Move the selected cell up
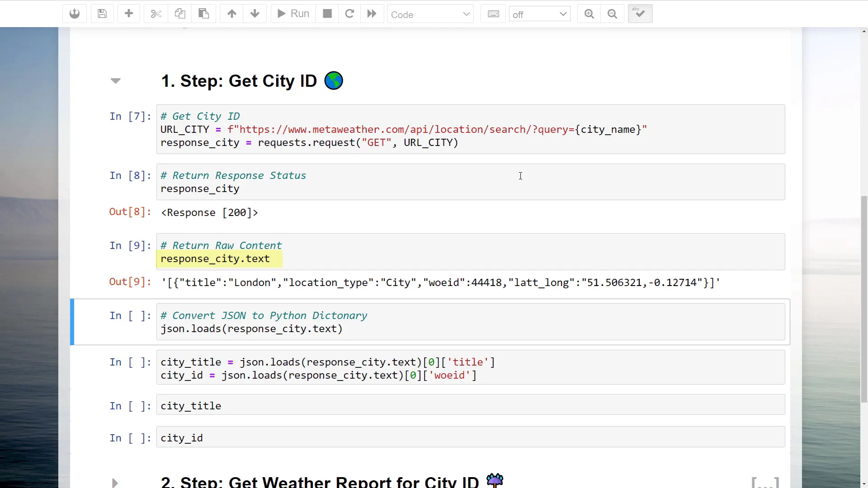The image size is (868, 488). (231, 14)
